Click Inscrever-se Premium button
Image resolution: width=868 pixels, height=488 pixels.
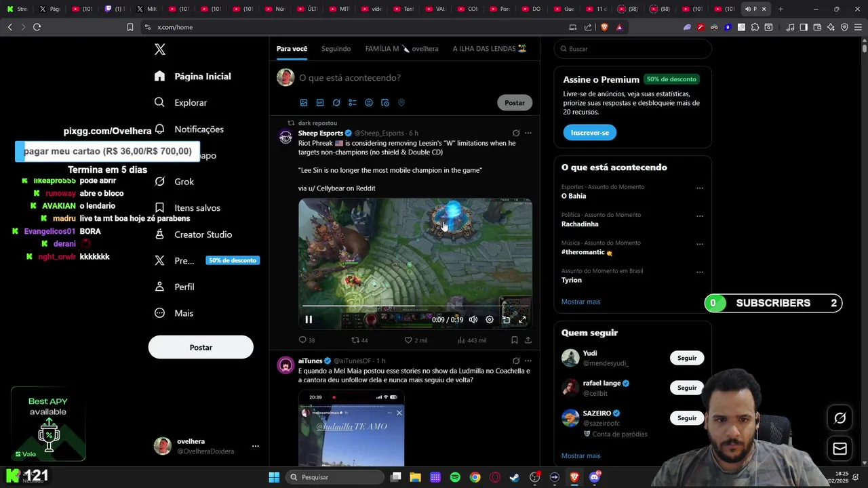pos(589,133)
